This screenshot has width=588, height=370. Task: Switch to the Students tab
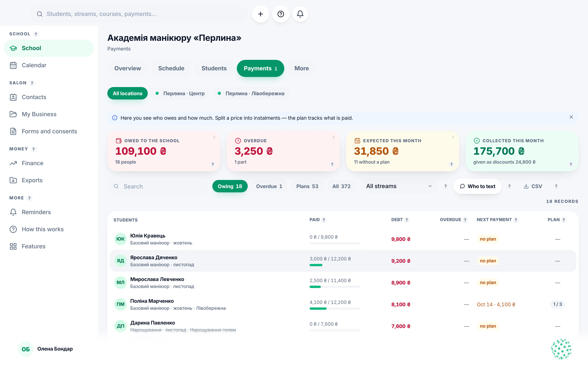coord(214,68)
